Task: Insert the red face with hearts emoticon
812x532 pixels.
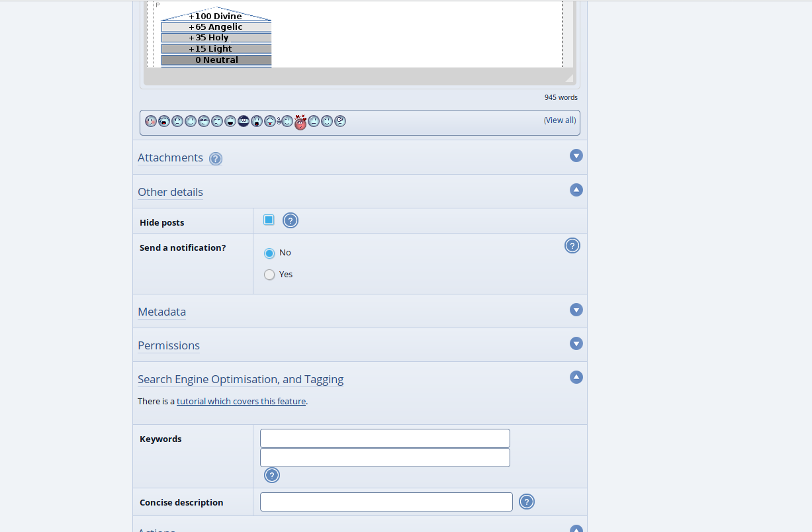Action: click(300, 122)
